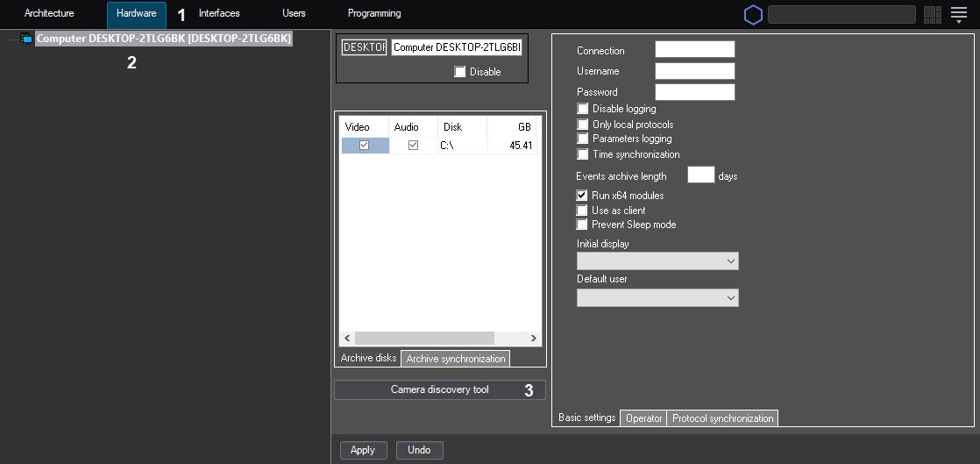Click the Audio column header
Image resolution: width=980 pixels, height=464 pixels.
[x=413, y=127]
